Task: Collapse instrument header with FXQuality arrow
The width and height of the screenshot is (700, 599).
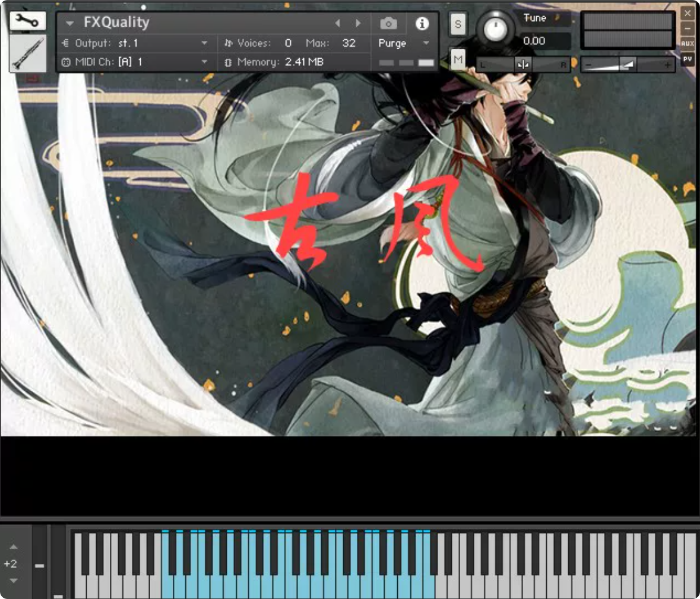Action: tap(69, 23)
